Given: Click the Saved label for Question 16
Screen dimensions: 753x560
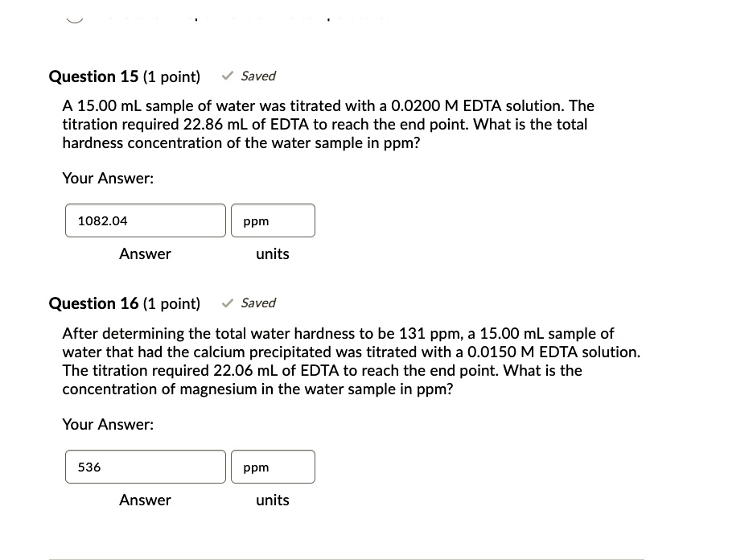Looking at the screenshot, I should point(258,303).
